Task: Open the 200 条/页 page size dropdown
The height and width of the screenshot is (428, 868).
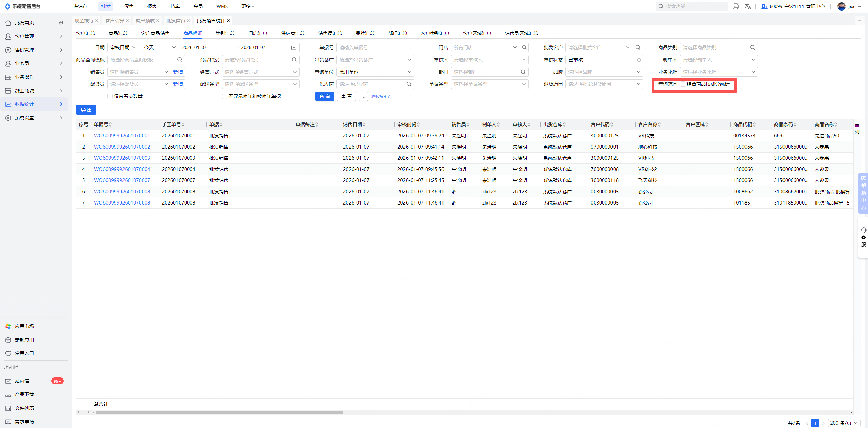Action: [844, 423]
